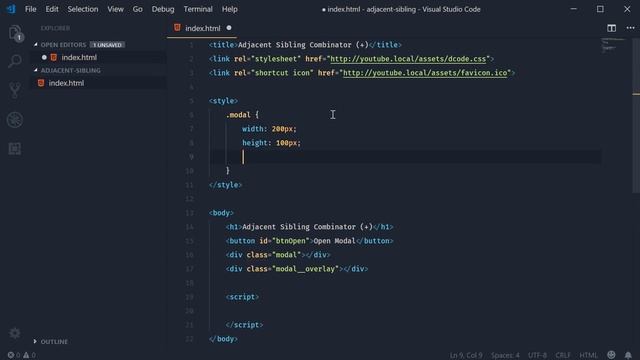The width and height of the screenshot is (640, 360).
Task: Click the EXPLORER panel title
Action: [x=55, y=28]
